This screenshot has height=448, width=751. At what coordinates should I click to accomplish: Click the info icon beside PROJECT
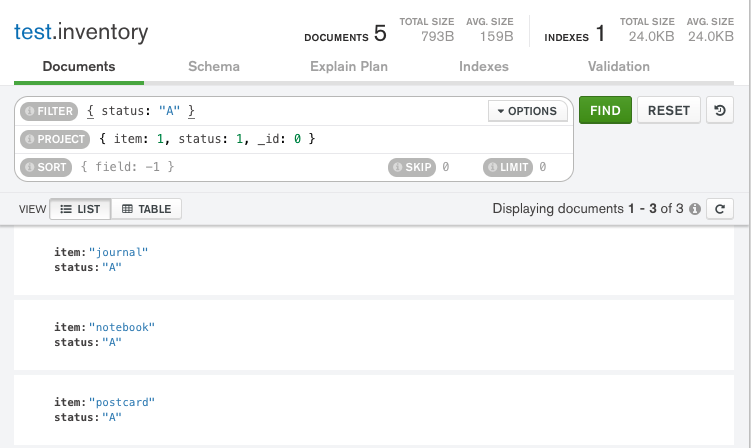point(28,139)
